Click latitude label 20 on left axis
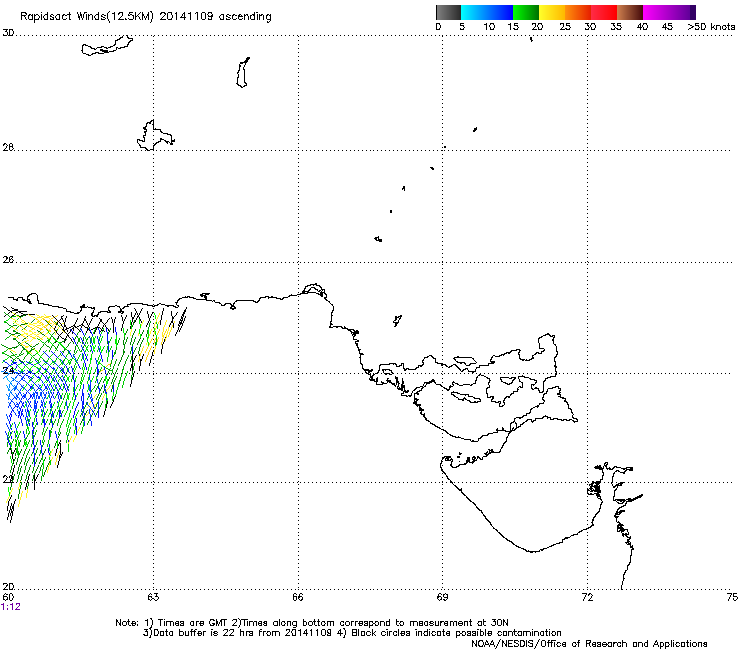 8,587
